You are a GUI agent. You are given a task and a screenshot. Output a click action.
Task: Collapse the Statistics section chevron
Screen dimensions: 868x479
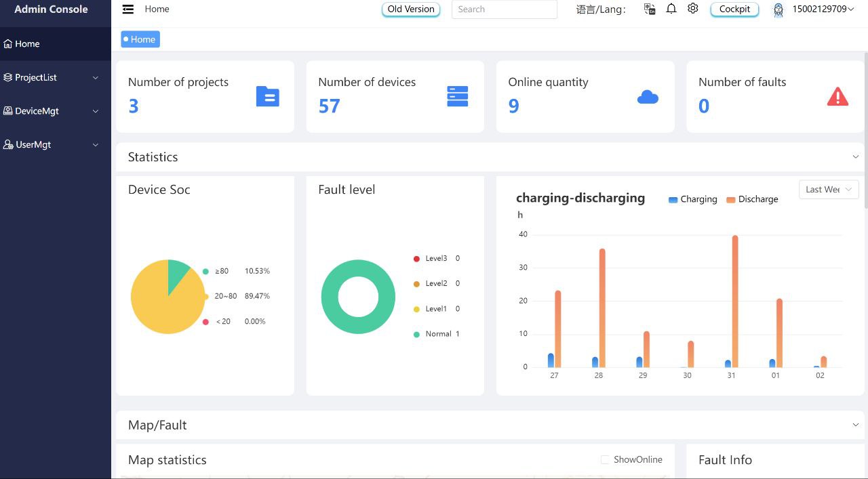point(856,157)
